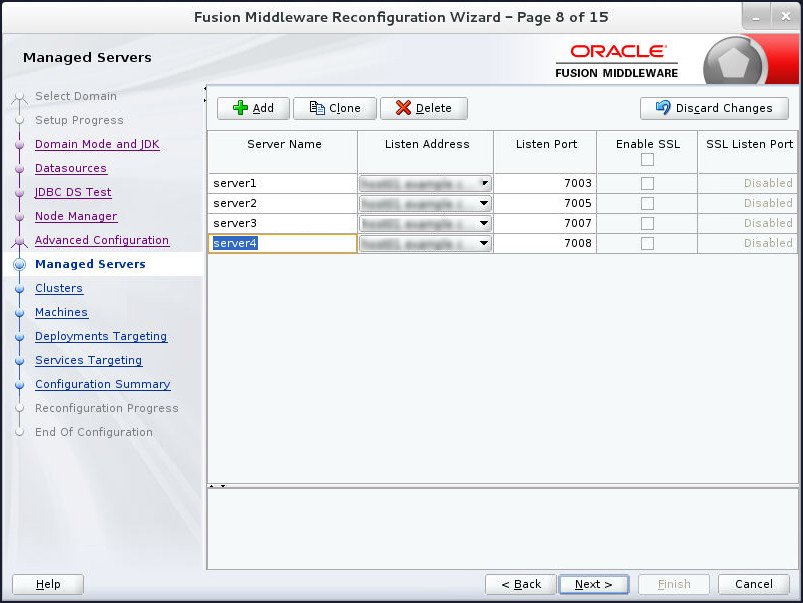
Task: Select the Managed Servers step
Action: tap(90, 264)
